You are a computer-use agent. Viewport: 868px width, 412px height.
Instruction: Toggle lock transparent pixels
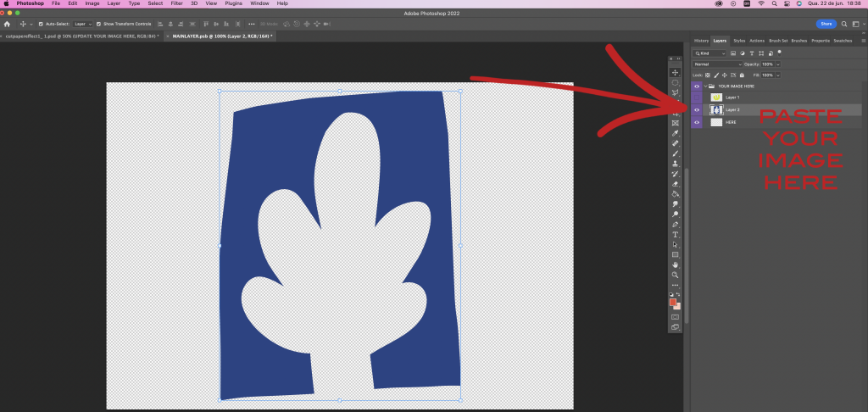pyautogui.click(x=708, y=75)
